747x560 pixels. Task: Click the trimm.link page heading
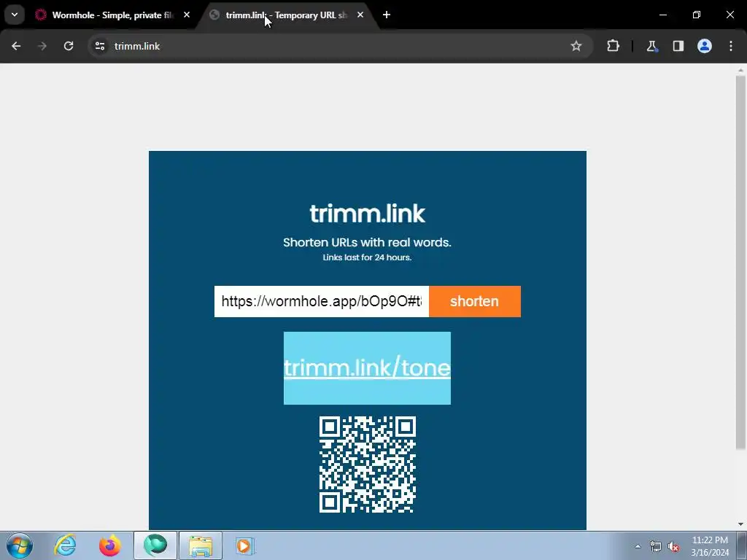click(x=368, y=214)
